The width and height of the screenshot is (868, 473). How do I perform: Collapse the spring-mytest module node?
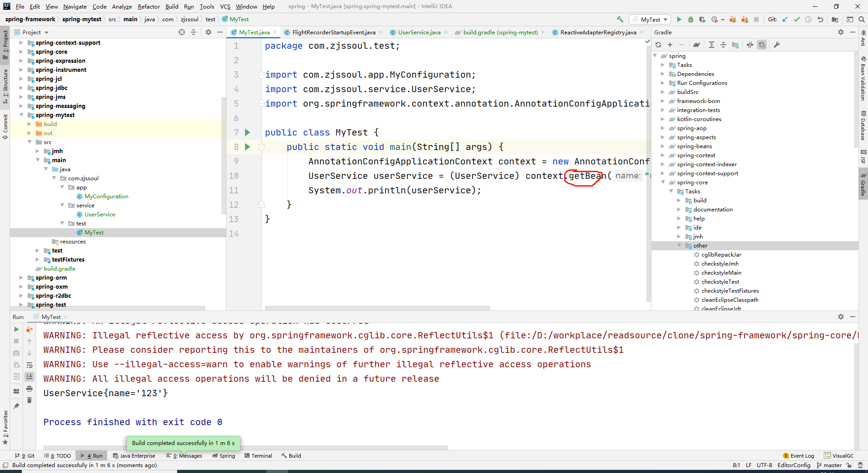click(x=21, y=115)
